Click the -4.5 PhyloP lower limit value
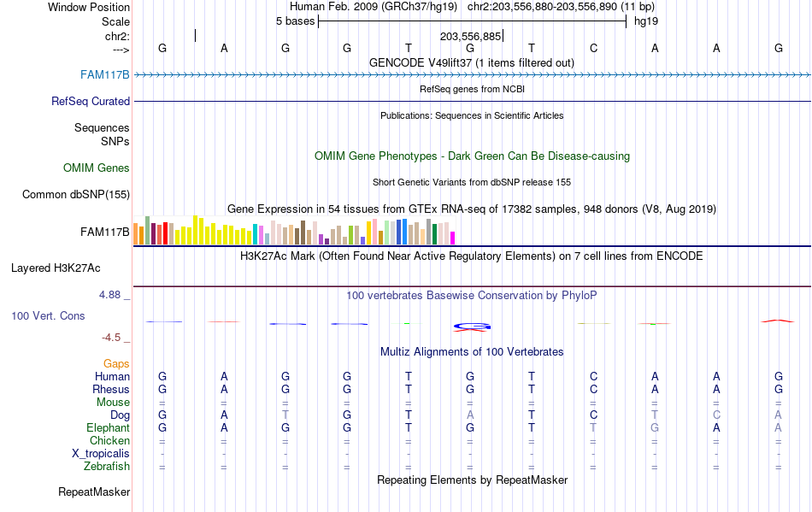This screenshot has width=812, height=512. click(x=111, y=338)
